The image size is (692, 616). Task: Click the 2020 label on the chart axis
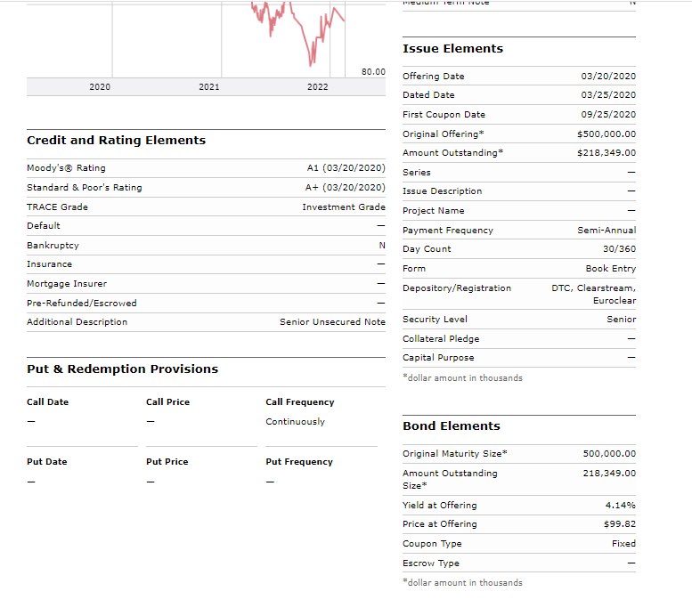click(100, 87)
